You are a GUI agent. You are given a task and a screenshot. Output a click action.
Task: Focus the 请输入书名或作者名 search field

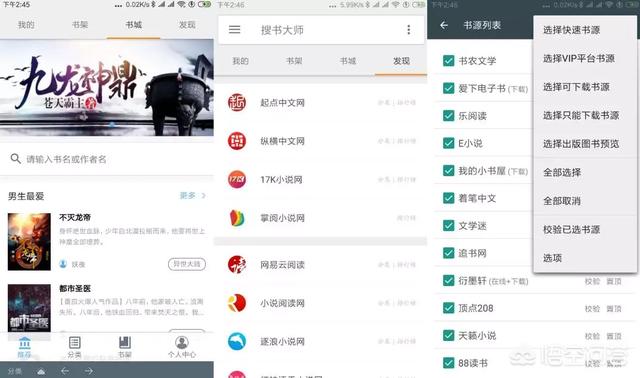[x=107, y=159]
